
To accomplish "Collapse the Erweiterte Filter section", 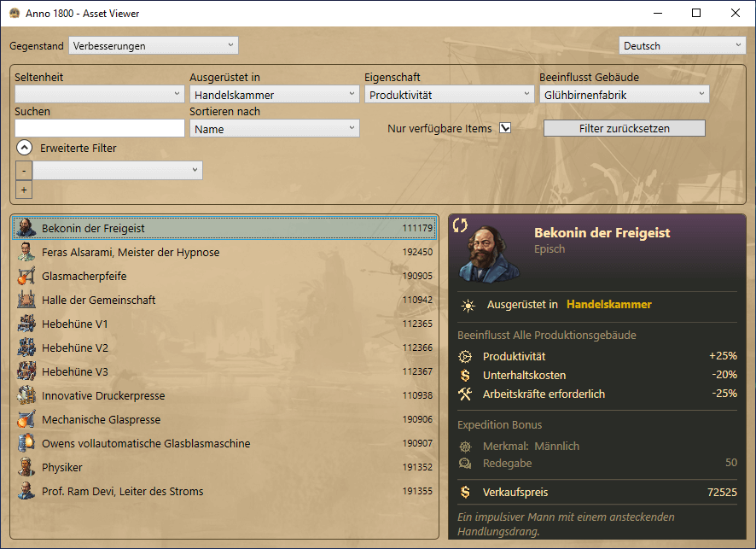I will point(24,148).
